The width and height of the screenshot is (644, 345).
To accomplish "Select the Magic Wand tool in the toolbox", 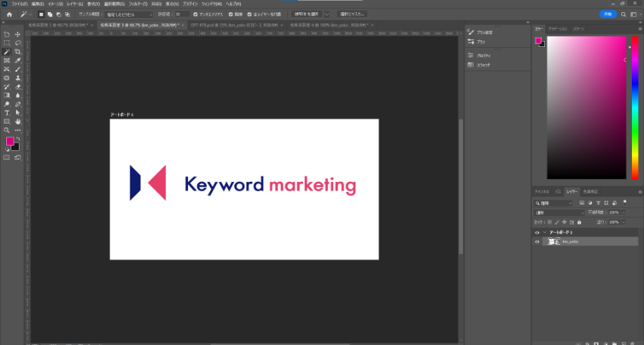I will 7,52.
